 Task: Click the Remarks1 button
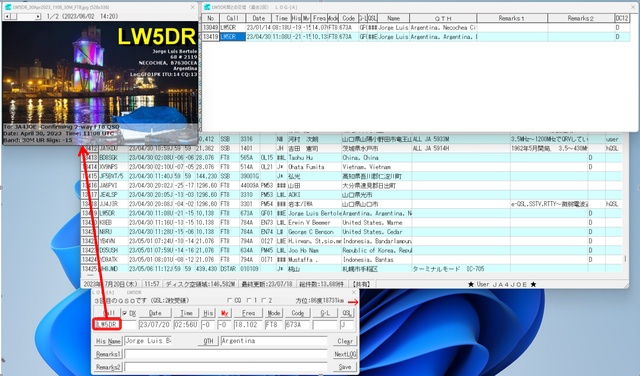(x=108, y=354)
